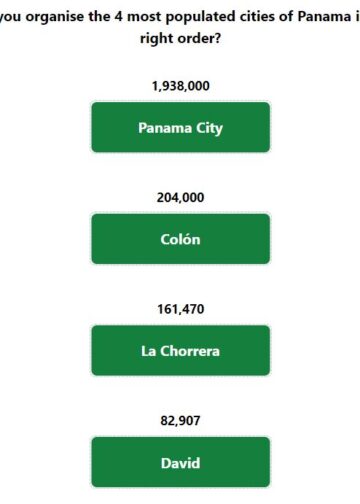Select the 161,470 population figure

point(181,309)
